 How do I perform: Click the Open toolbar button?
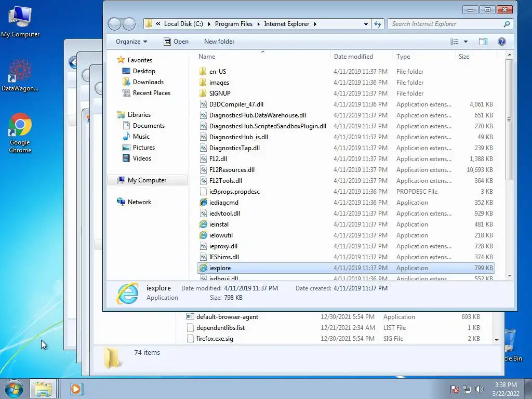[x=176, y=42]
